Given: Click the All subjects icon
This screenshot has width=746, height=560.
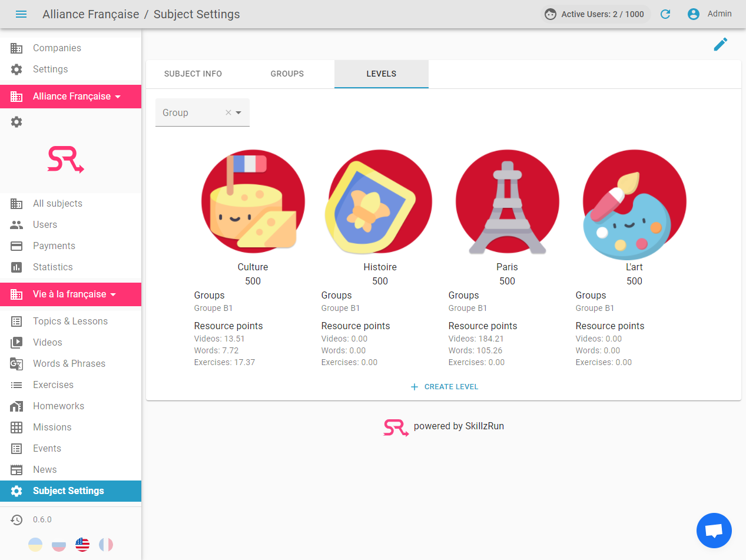Looking at the screenshot, I should (16, 204).
